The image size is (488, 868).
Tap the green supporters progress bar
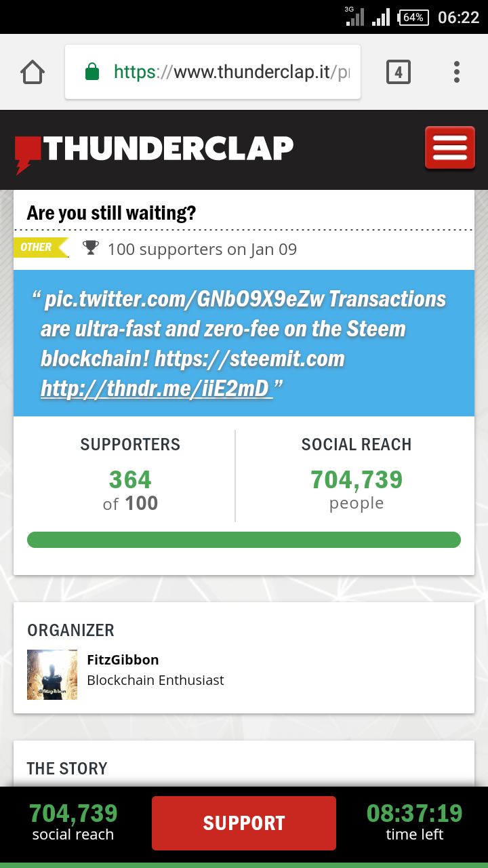(244, 540)
